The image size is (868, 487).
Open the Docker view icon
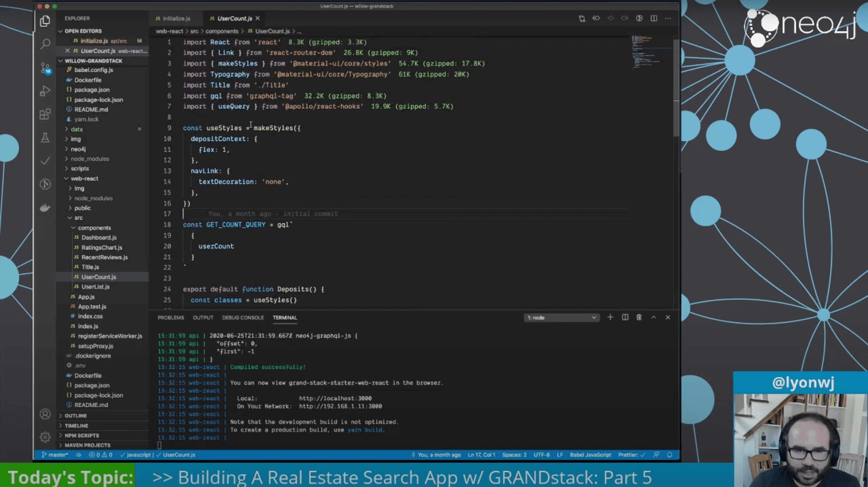[45, 208]
